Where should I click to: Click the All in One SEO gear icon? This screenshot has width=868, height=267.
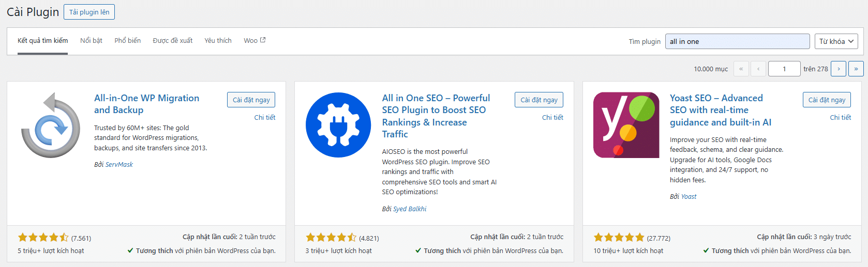coord(338,125)
